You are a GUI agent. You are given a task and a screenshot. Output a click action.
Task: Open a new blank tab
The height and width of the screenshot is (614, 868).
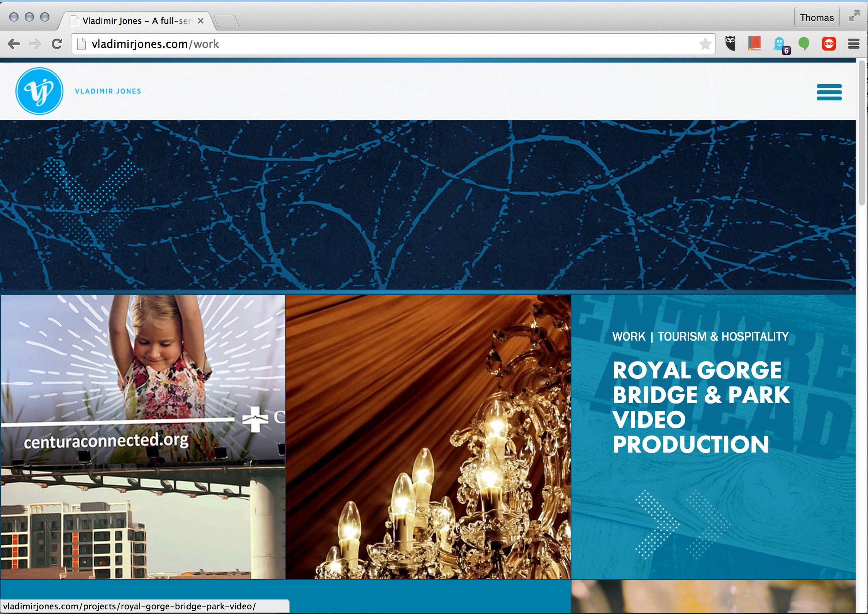point(227,21)
